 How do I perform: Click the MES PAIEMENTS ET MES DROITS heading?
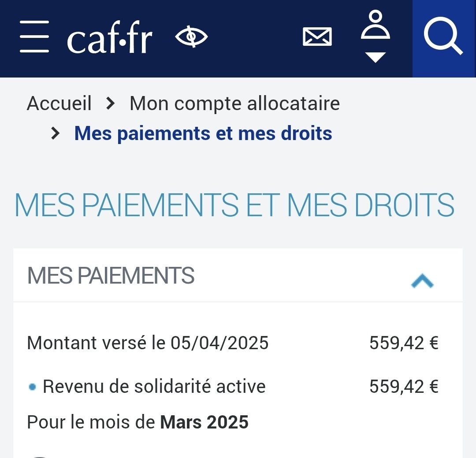(x=234, y=205)
